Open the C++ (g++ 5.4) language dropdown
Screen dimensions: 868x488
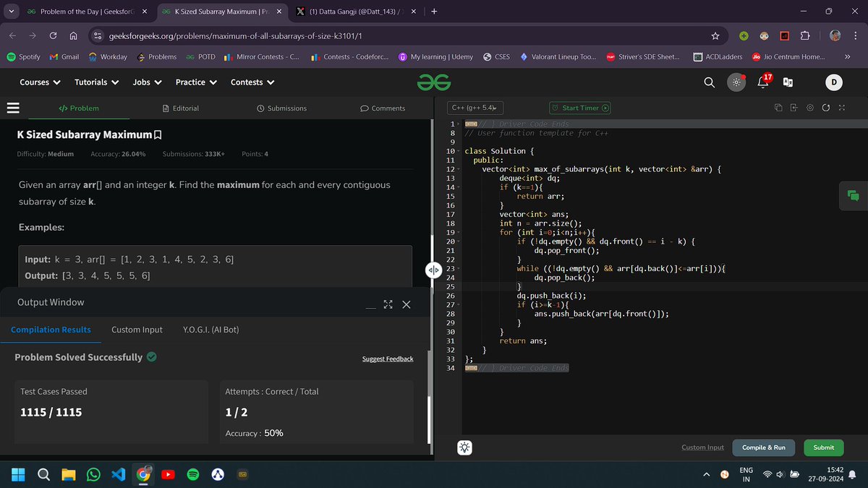[x=475, y=108]
